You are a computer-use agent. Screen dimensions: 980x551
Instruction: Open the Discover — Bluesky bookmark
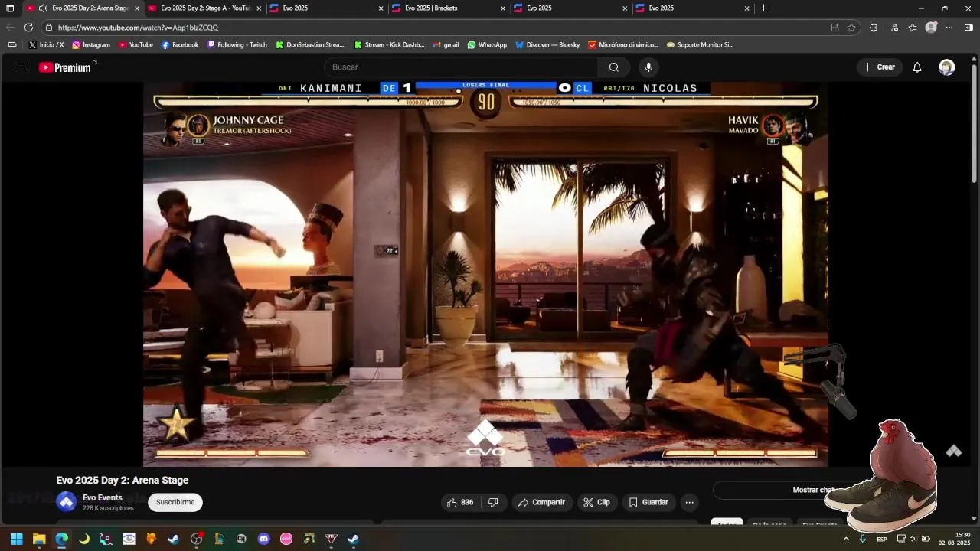[x=547, y=45]
